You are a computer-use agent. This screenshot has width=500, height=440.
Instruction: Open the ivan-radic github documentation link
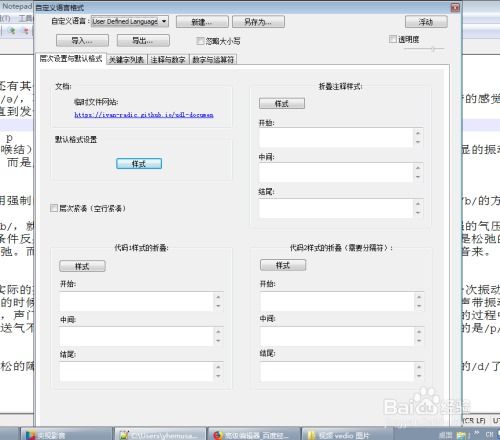coord(144,115)
